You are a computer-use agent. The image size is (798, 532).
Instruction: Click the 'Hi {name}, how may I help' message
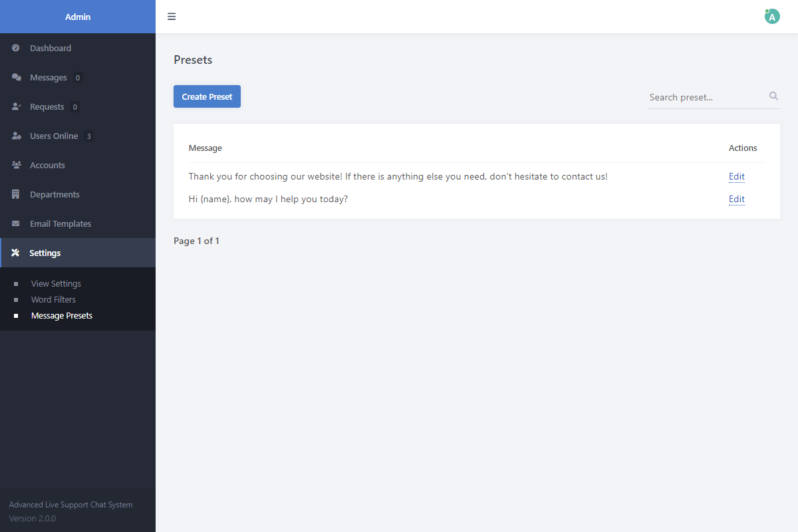pos(268,199)
